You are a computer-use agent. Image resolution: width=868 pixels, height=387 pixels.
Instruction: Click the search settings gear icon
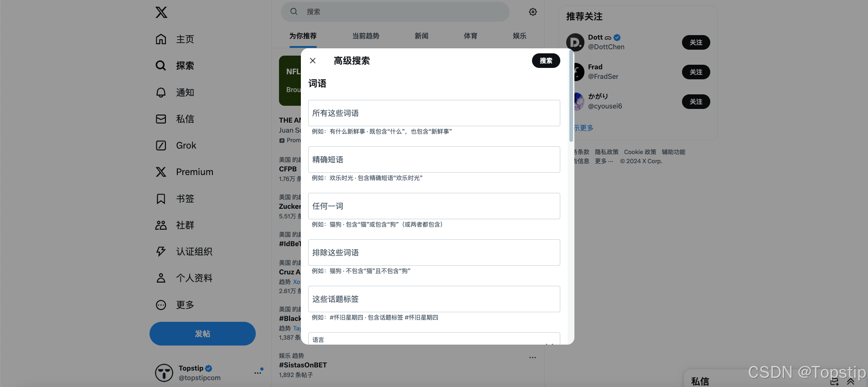pos(533,12)
